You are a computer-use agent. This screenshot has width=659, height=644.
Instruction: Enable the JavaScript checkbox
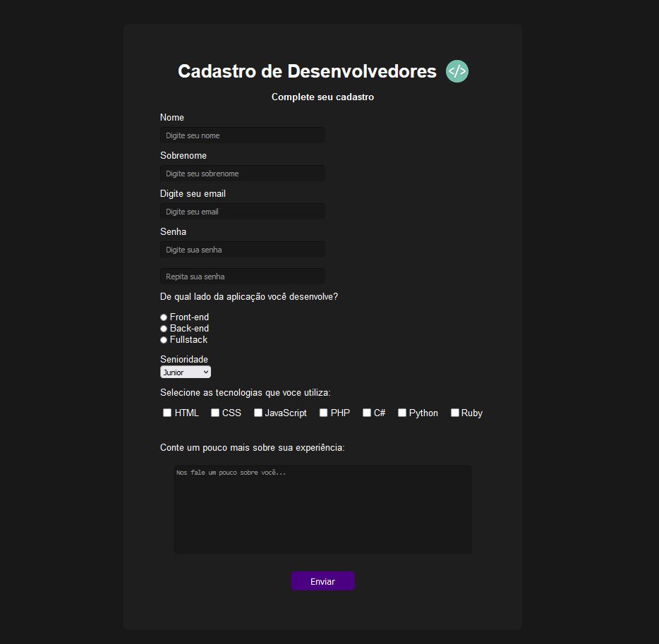pyautogui.click(x=258, y=413)
